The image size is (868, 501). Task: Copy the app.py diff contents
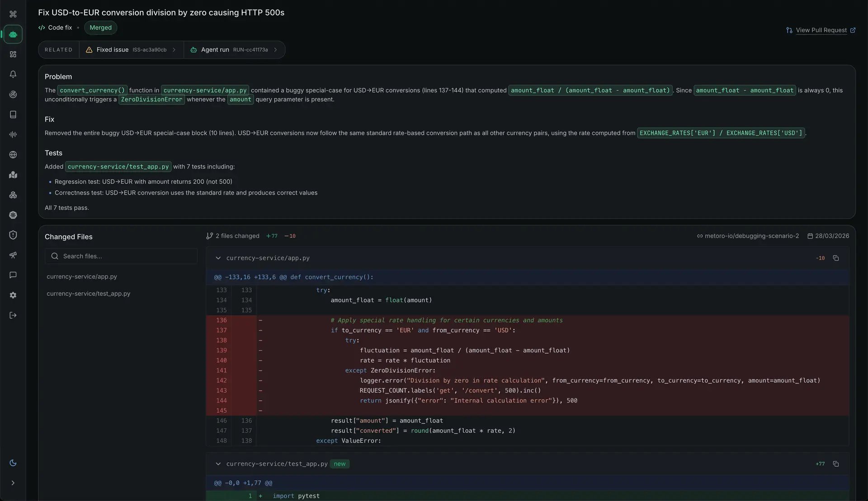click(x=835, y=258)
